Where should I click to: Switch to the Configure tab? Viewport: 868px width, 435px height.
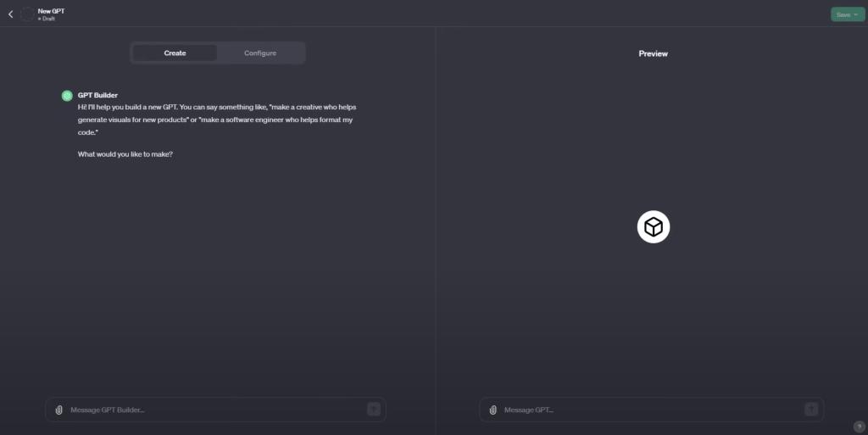pos(260,53)
